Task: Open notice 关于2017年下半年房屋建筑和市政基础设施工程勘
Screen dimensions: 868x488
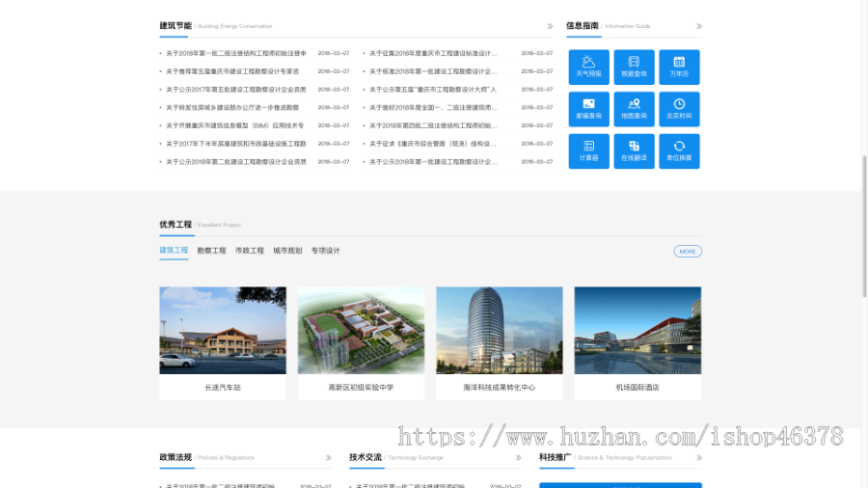Action: 236,144
